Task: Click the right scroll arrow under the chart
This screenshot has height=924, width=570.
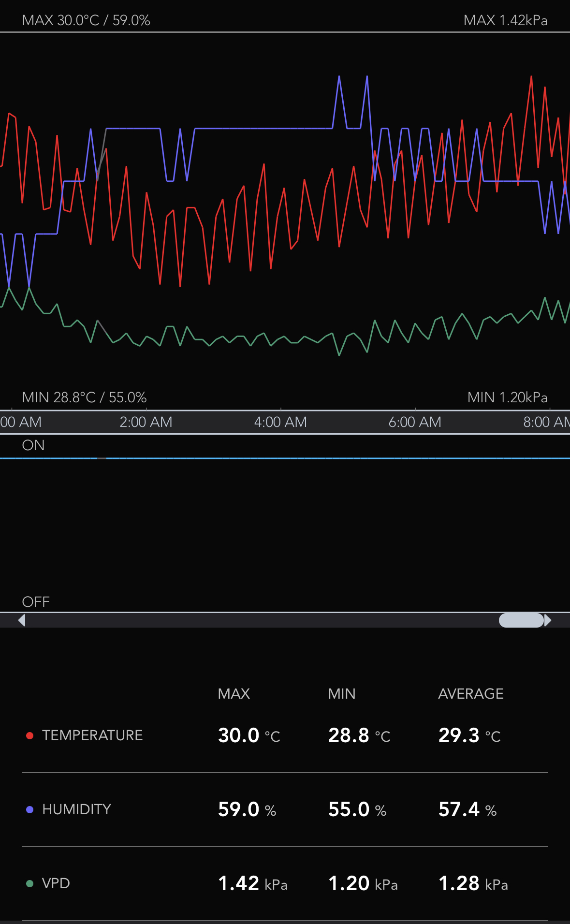Action: pyautogui.click(x=547, y=620)
